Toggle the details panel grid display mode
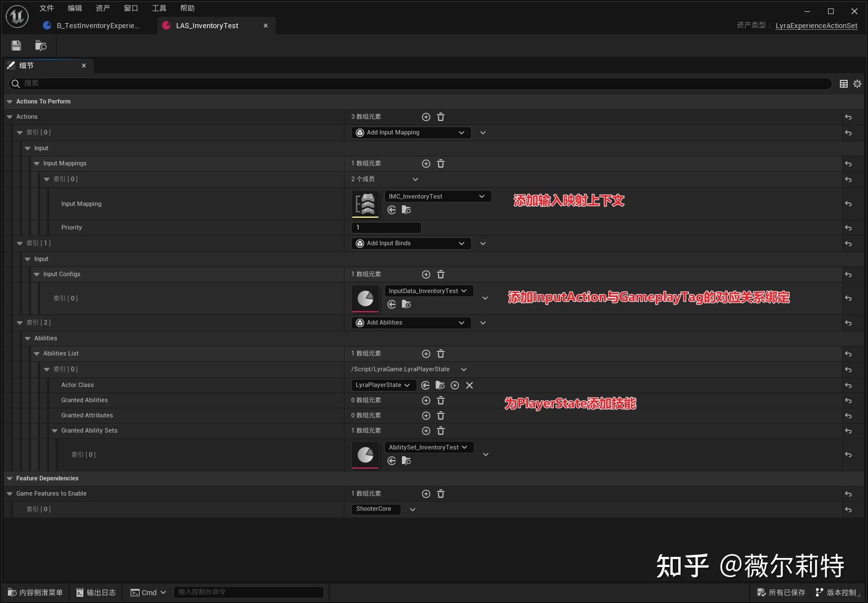 843,83
